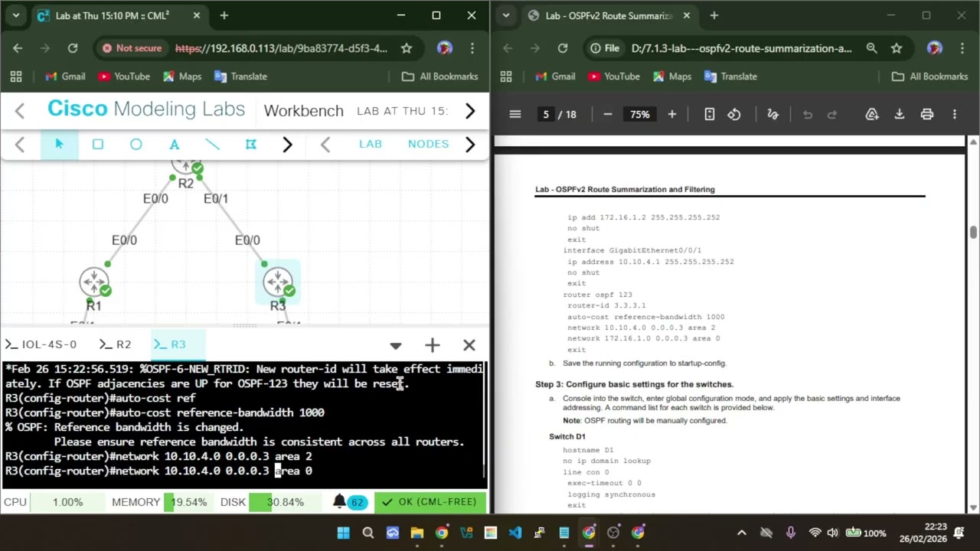Open new tab in the CML browser window
The height and width of the screenshot is (551, 980).
224,15
